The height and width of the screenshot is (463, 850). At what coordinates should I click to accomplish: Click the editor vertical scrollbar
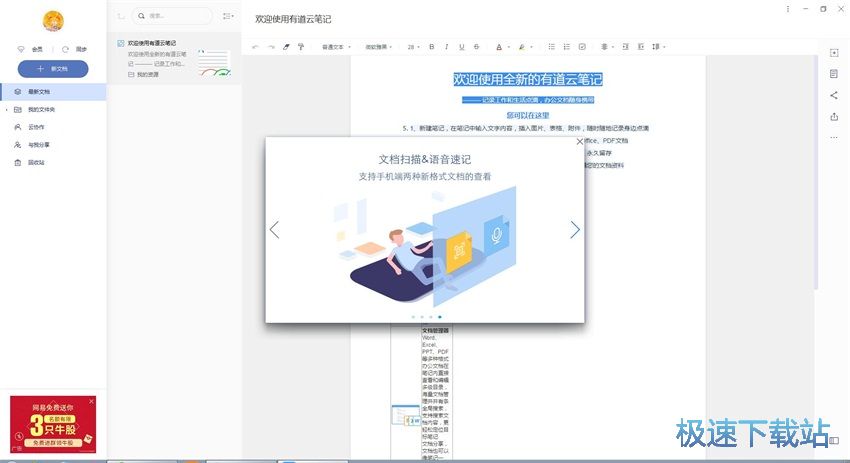pos(815,173)
